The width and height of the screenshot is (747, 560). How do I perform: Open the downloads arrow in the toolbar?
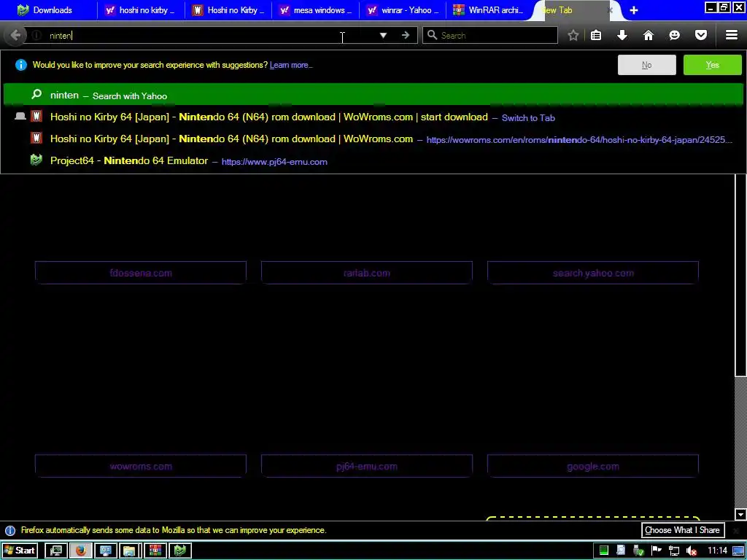click(x=622, y=35)
